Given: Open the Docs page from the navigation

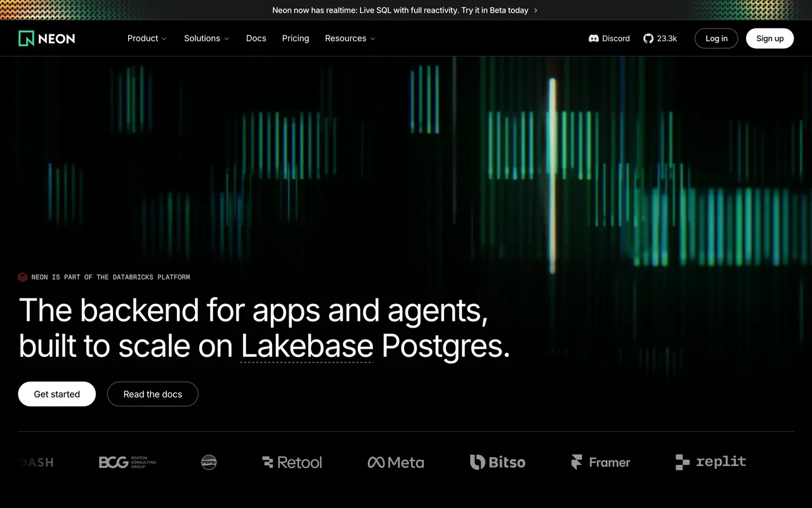Looking at the screenshot, I should [x=256, y=39].
